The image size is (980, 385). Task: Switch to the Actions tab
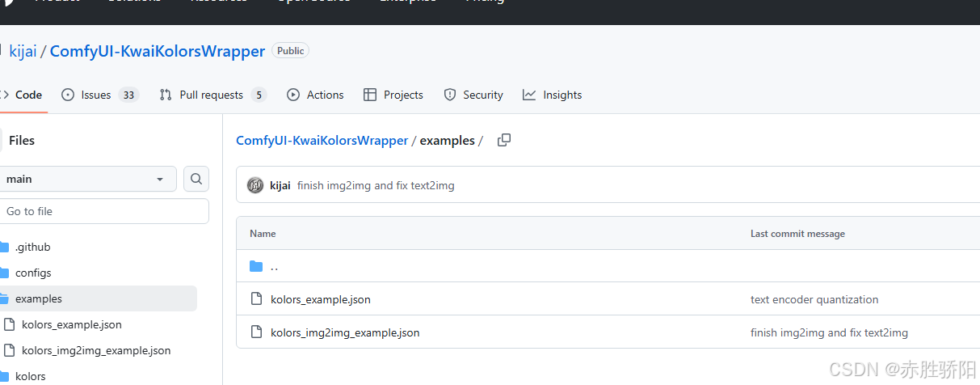[x=315, y=95]
